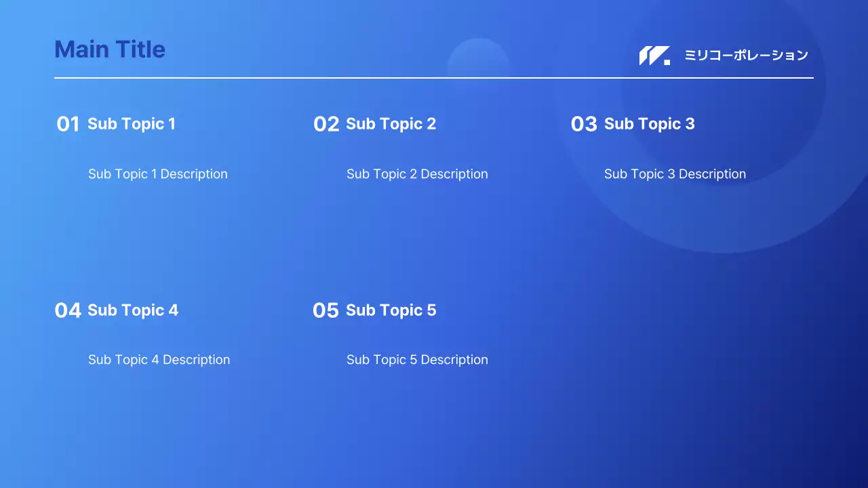The width and height of the screenshot is (868, 488).
Task: Click the number 05 label
Action: pos(325,310)
